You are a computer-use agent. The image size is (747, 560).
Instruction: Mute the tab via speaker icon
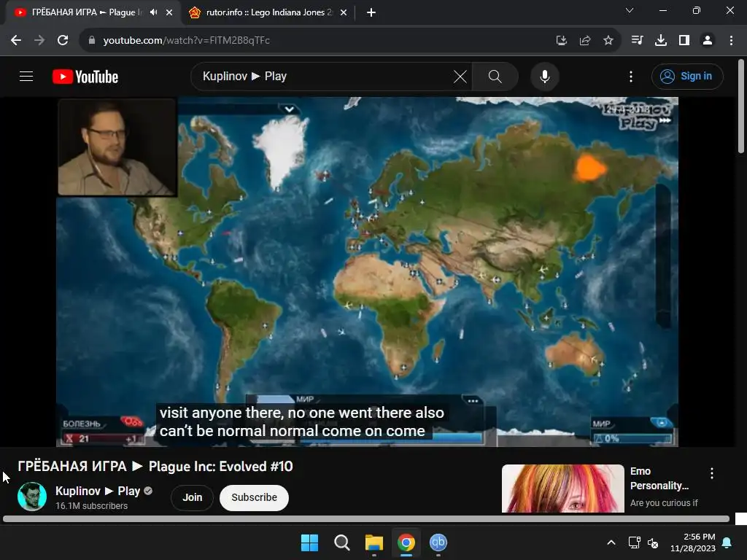tap(153, 12)
